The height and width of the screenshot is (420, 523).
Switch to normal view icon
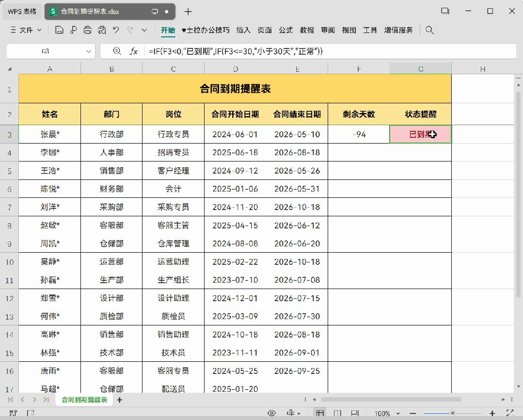[320, 413]
